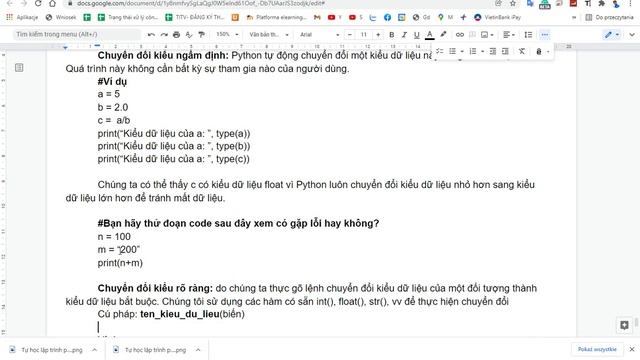Toggle bold formatting

click(x=391, y=35)
